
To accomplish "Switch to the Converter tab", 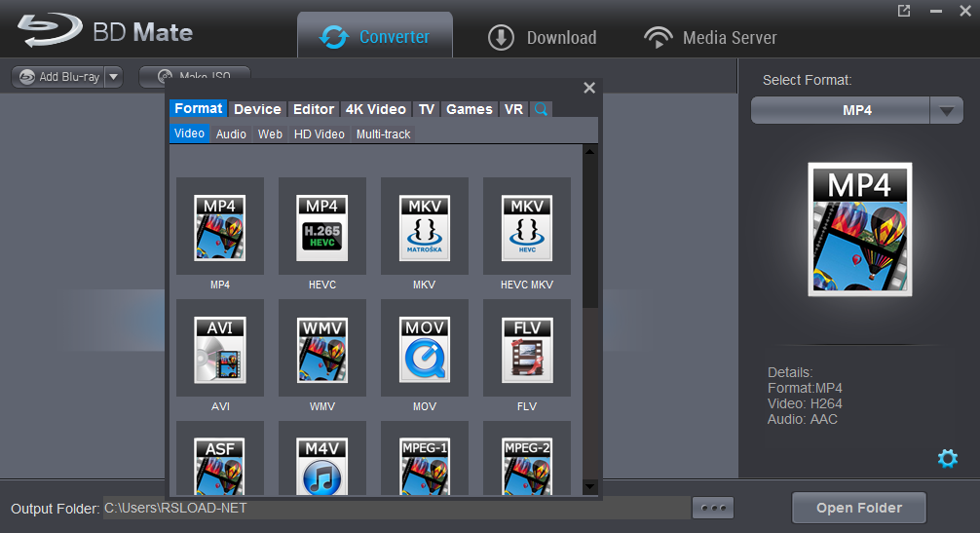I will pos(375,36).
